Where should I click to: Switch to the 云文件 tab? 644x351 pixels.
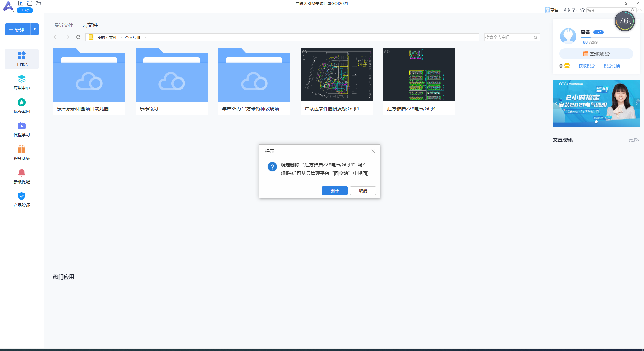pos(90,25)
